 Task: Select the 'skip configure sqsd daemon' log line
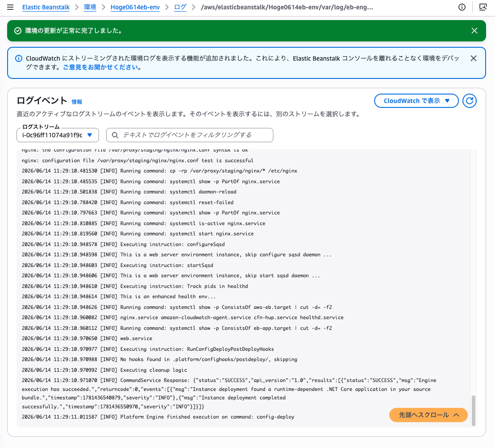[x=177, y=255]
